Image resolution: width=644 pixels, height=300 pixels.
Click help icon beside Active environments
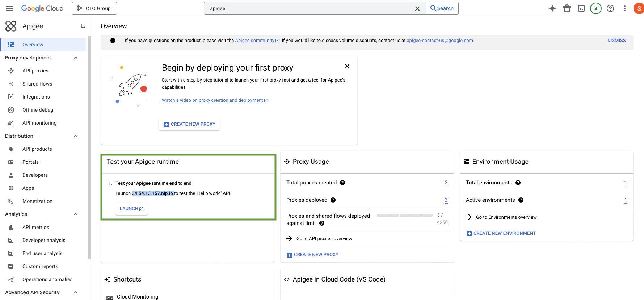(521, 200)
